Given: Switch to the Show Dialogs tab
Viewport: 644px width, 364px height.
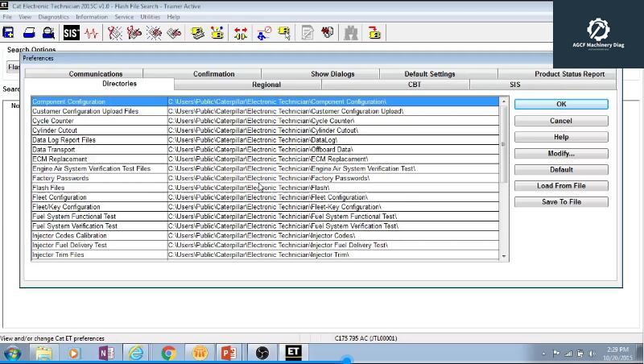Looking at the screenshot, I should pos(332,74).
